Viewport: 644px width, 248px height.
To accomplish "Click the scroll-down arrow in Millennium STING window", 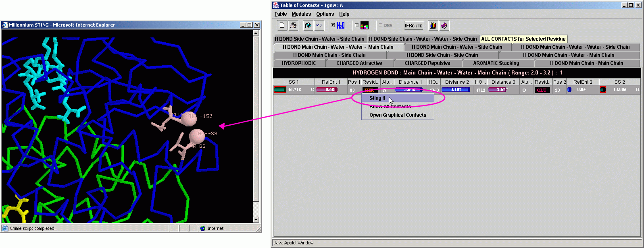I will pyautogui.click(x=256, y=220).
